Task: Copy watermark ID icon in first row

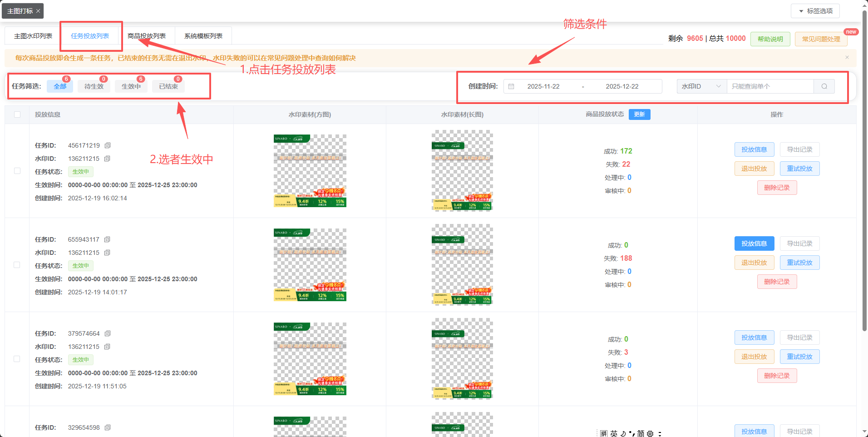Action: click(107, 159)
